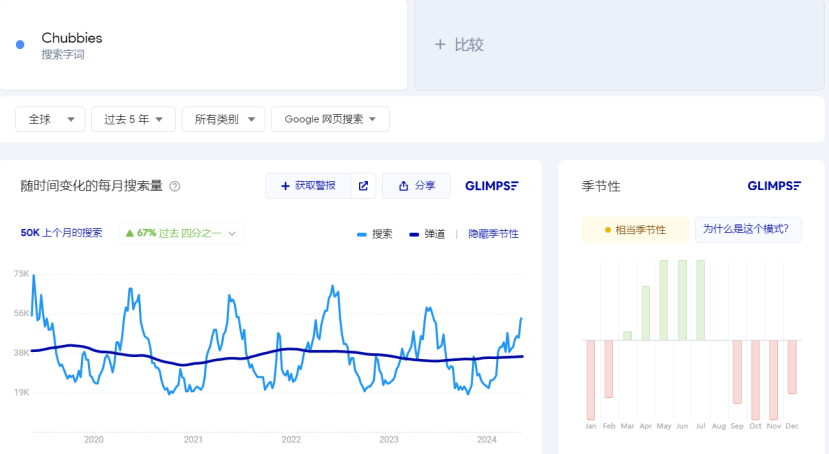Click the Oct seasonality bar
829x454 pixels.
pyautogui.click(x=756, y=380)
